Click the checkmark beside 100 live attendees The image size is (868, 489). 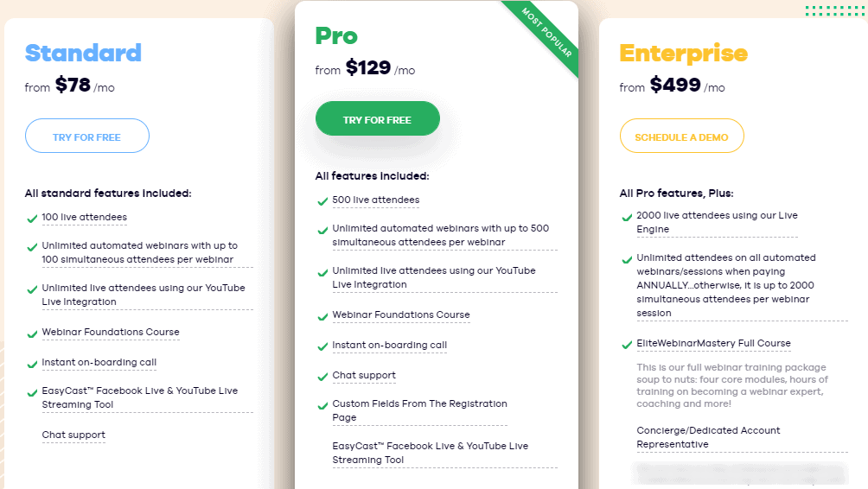[x=32, y=219]
